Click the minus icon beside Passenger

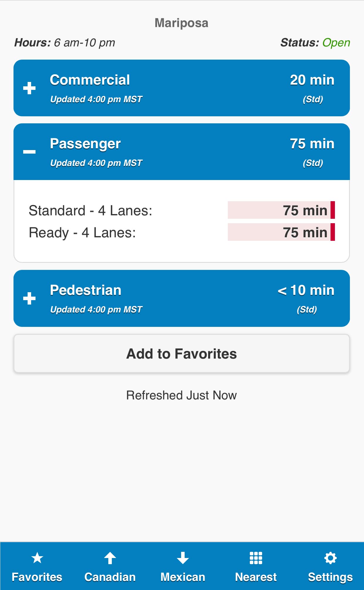(29, 152)
